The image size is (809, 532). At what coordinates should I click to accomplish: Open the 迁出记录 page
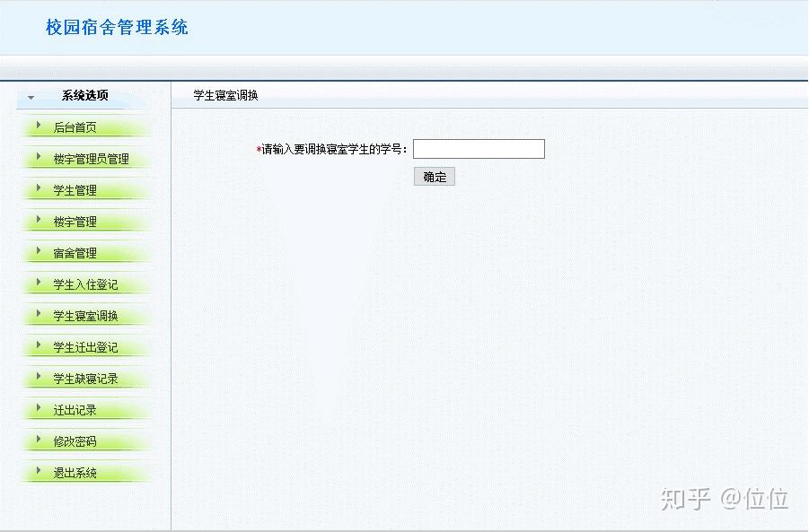pos(76,409)
